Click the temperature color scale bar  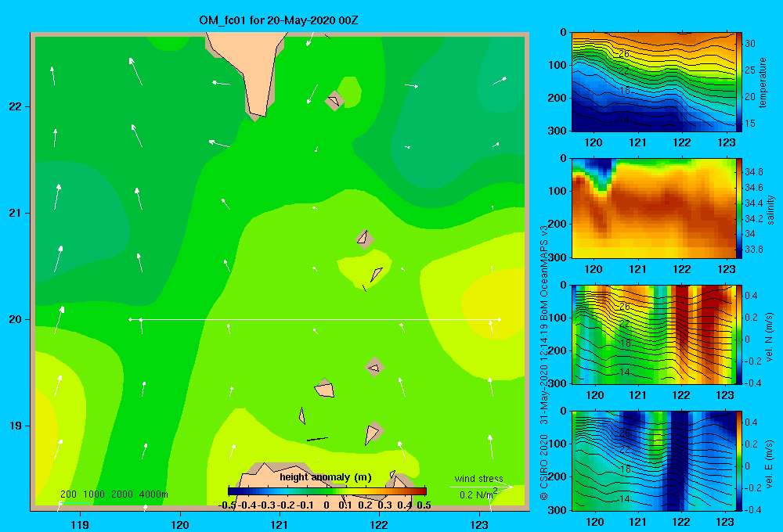point(739,82)
